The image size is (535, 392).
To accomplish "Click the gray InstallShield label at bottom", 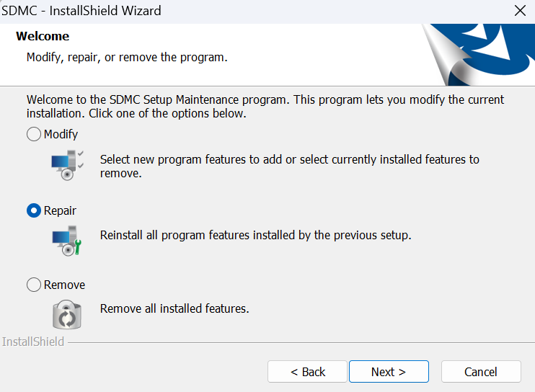I will click(x=33, y=342).
